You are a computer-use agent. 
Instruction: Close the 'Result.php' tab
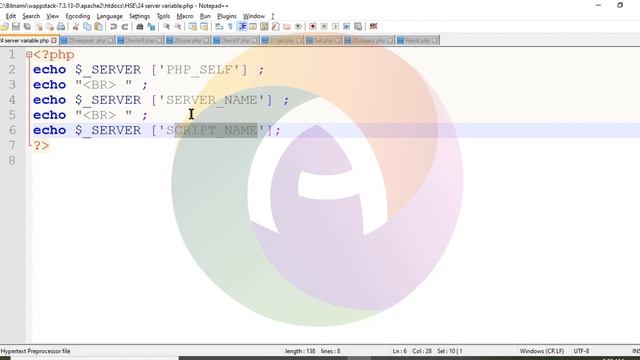(435, 40)
